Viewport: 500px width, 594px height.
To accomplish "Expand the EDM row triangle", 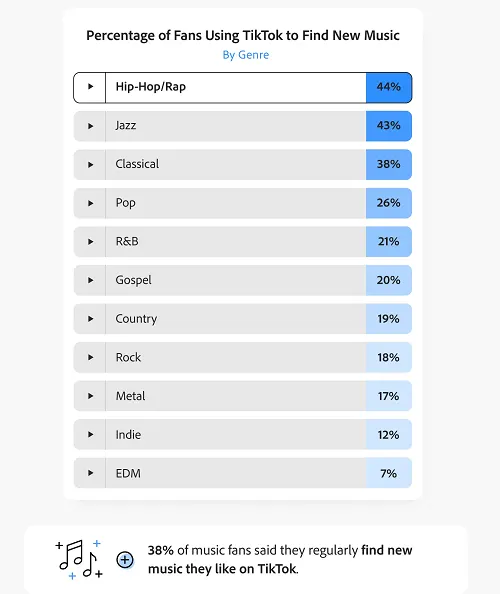I will (x=90, y=473).
